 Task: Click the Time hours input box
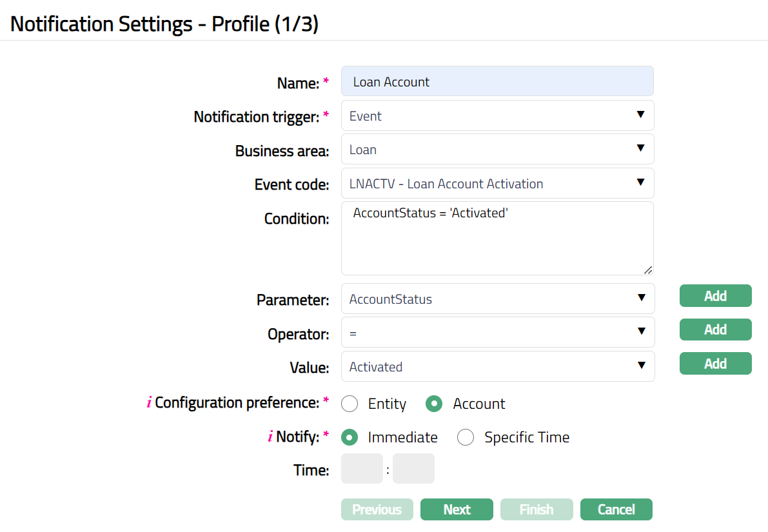[x=362, y=469]
